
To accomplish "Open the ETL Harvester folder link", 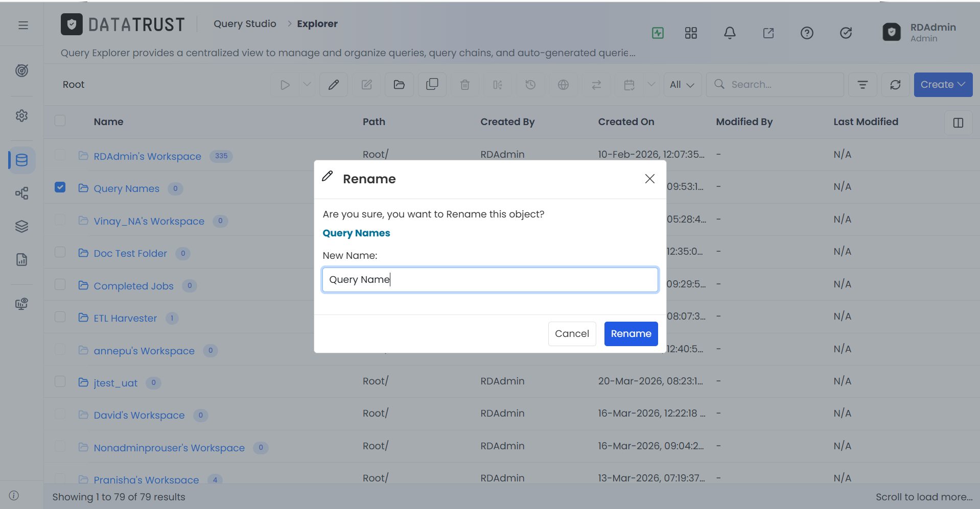I will pos(125,318).
